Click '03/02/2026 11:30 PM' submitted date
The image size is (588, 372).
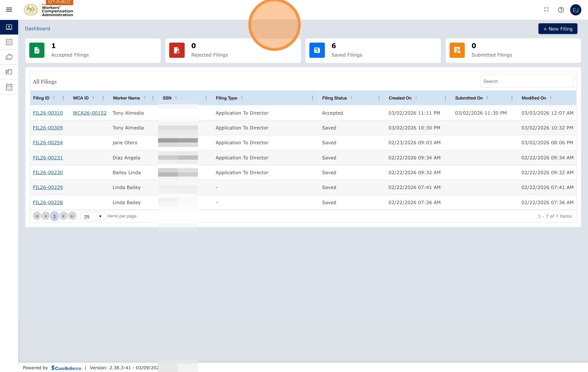pos(481,113)
